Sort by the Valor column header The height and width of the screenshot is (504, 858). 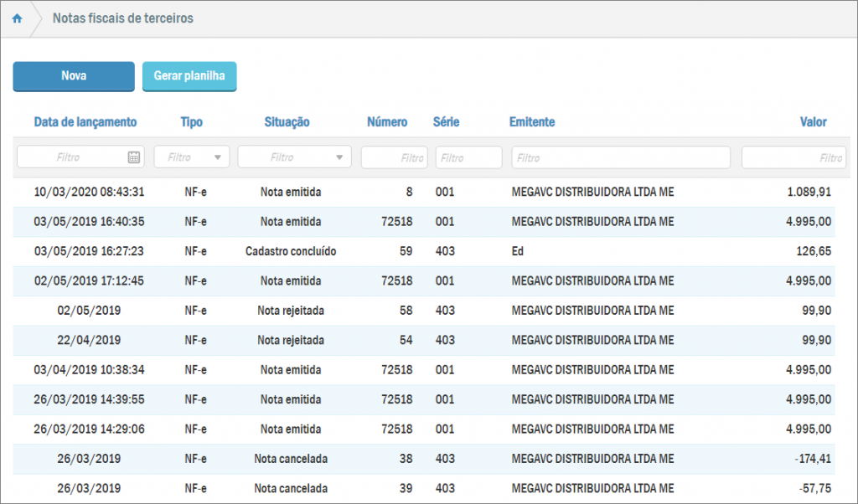(x=813, y=122)
